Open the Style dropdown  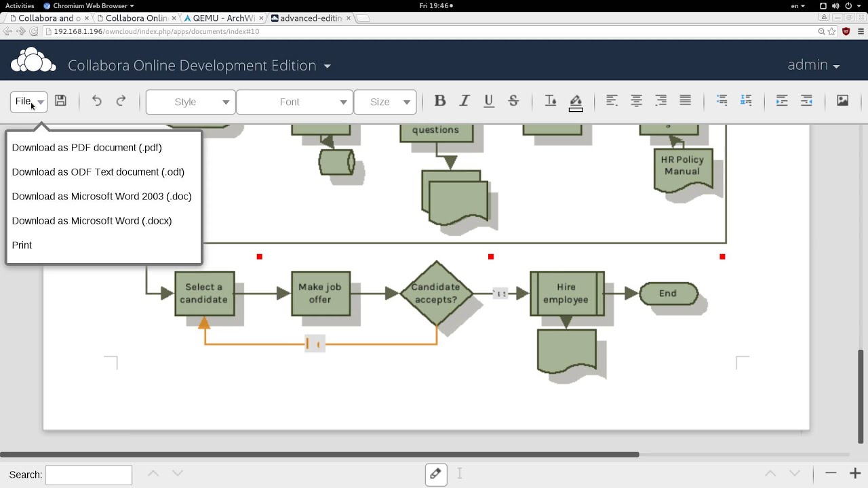click(191, 102)
